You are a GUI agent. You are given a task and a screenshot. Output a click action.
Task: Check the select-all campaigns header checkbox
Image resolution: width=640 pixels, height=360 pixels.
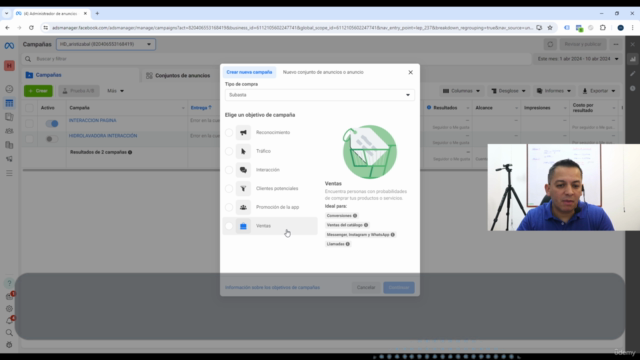(29, 108)
